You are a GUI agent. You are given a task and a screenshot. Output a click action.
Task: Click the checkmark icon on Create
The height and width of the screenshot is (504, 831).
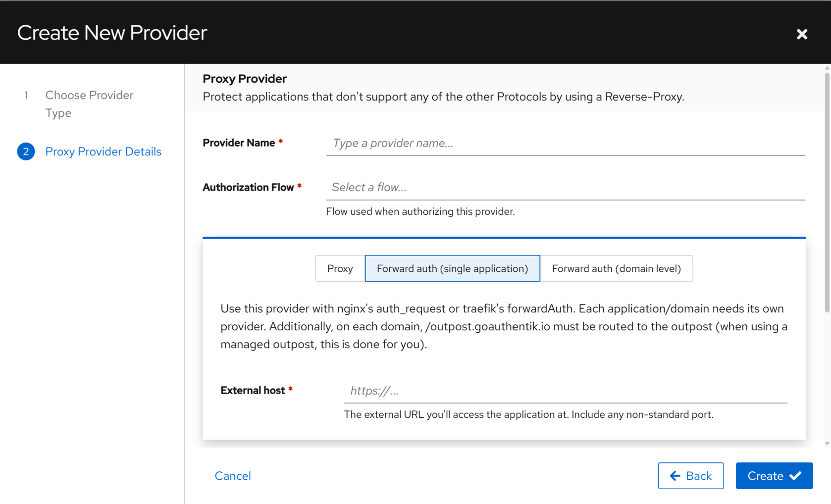pos(795,476)
